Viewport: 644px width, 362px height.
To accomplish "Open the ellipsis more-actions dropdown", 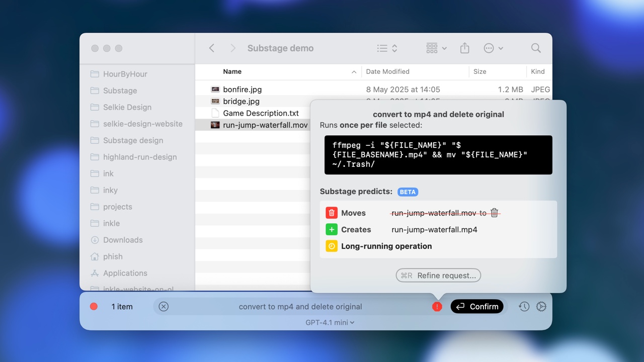I will (493, 48).
